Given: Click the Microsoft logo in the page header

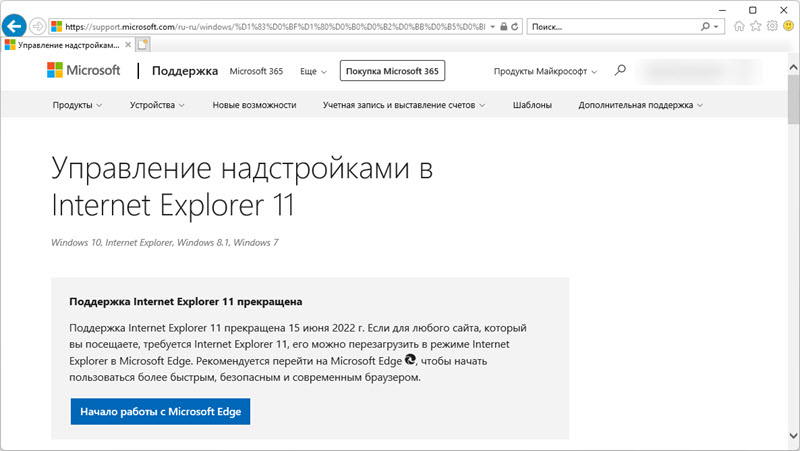Looking at the screenshot, I should click(84, 71).
